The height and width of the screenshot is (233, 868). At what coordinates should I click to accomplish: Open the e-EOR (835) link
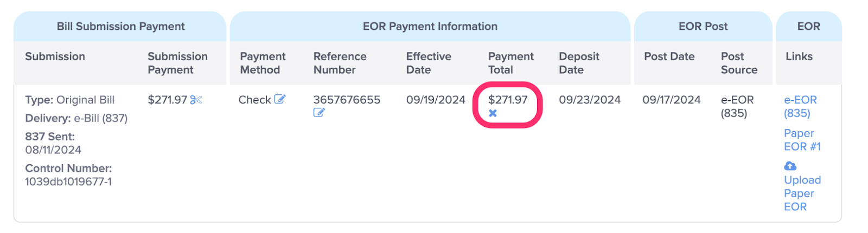(800, 106)
